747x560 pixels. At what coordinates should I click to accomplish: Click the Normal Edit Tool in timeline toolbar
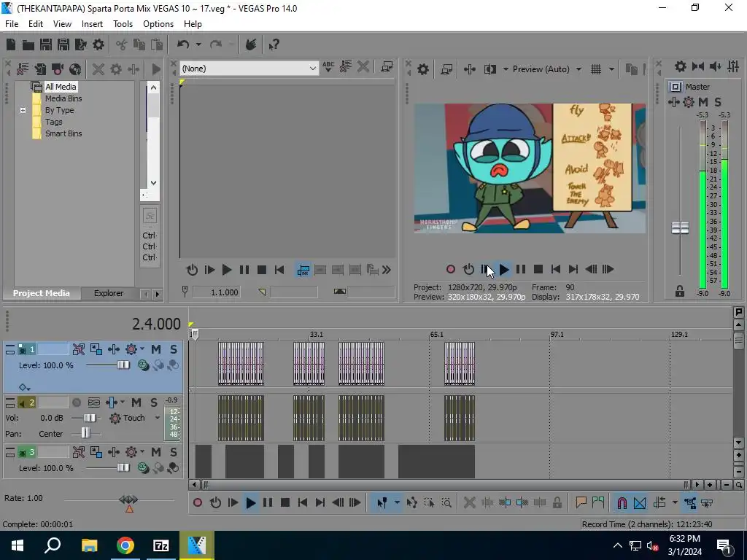pyautogui.click(x=382, y=503)
